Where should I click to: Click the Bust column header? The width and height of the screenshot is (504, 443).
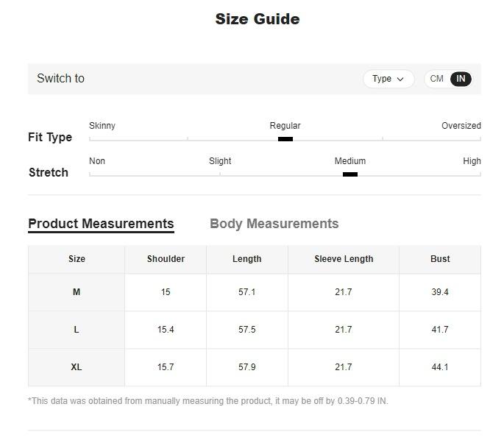point(440,259)
